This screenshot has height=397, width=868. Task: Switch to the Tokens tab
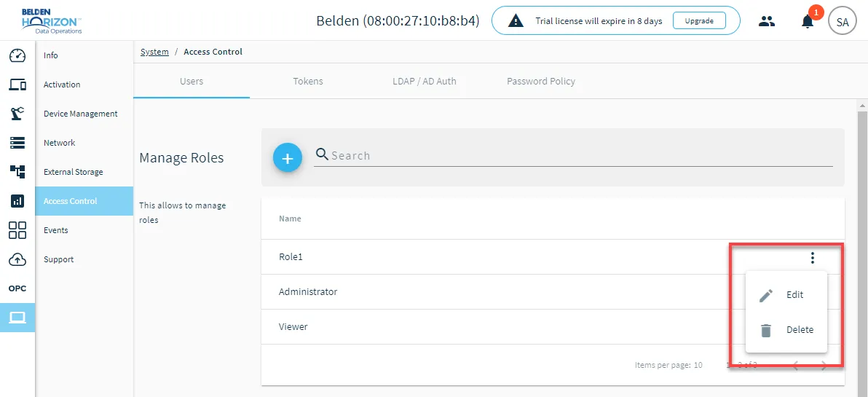(x=308, y=82)
